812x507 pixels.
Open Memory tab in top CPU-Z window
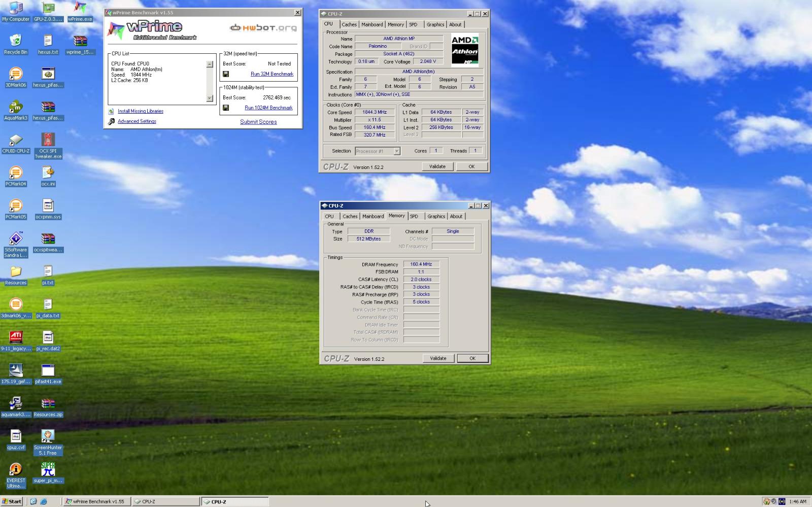[396, 24]
